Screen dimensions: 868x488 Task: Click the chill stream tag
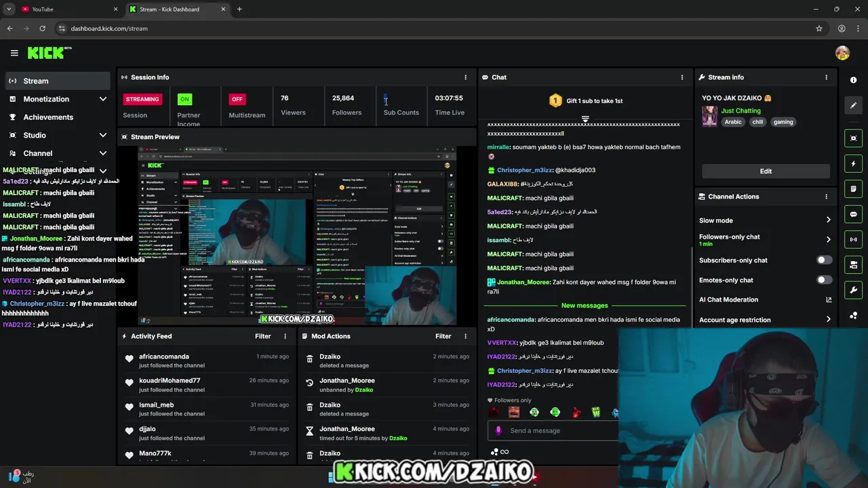point(757,122)
